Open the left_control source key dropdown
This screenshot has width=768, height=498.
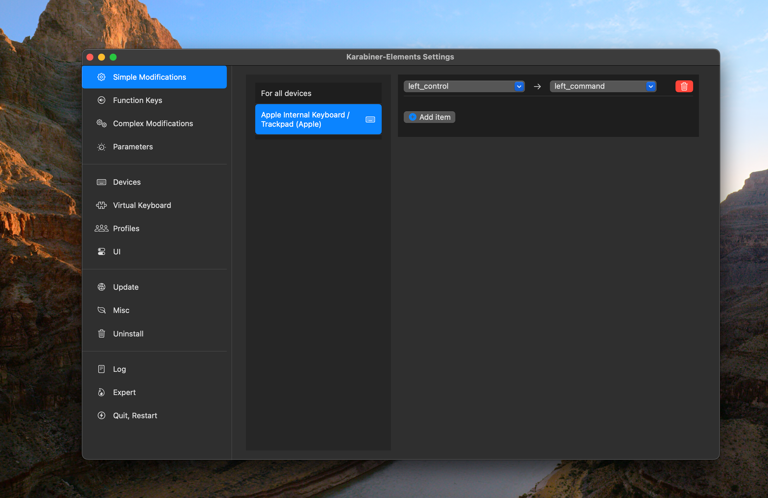(x=464, y=87)
